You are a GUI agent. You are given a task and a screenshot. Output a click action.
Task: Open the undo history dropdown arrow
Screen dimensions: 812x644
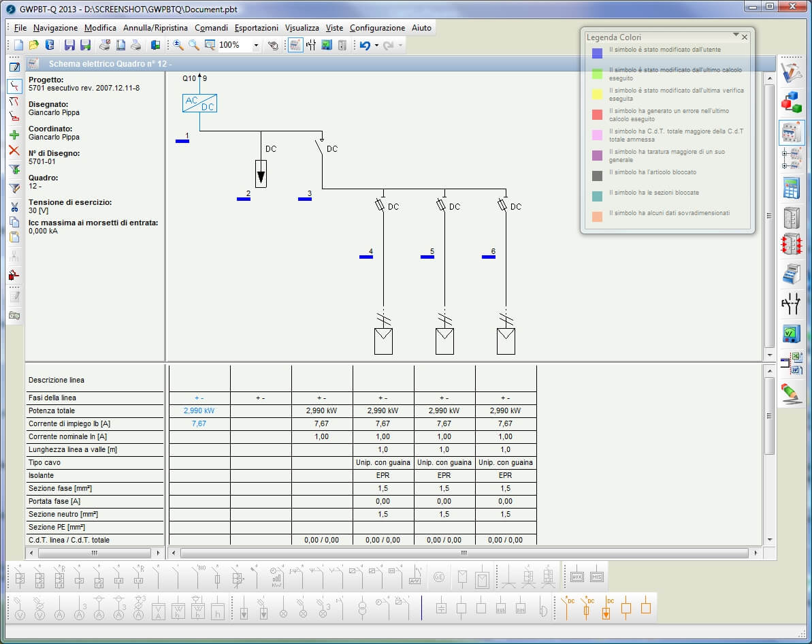(x=376, y=46)
